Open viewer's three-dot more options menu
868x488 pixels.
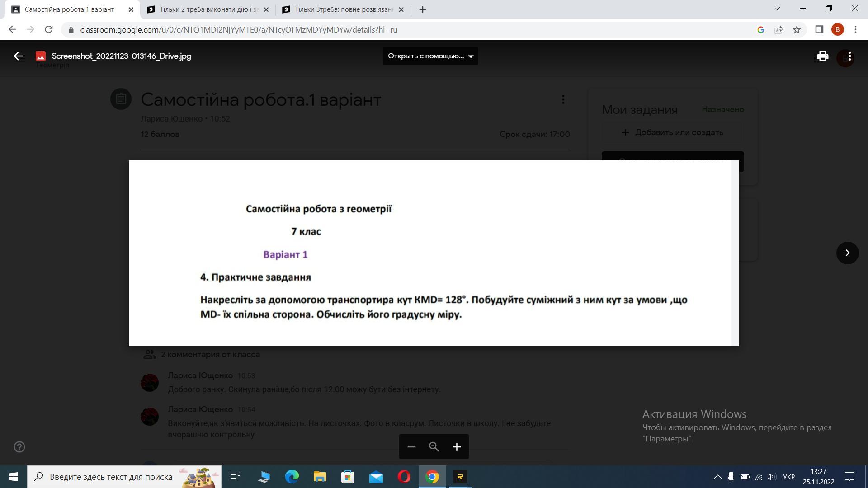(850, 56)
